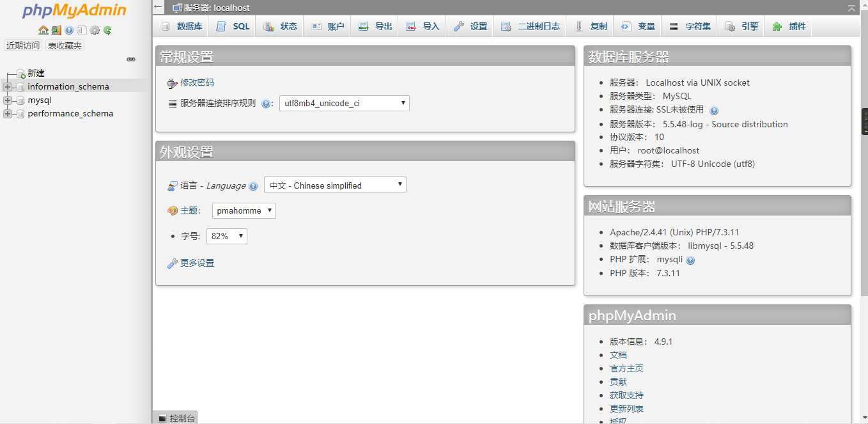This screenshot has width=868, height=424.
Task: Go to the home page via house icon
Action: tap(43, 30)
